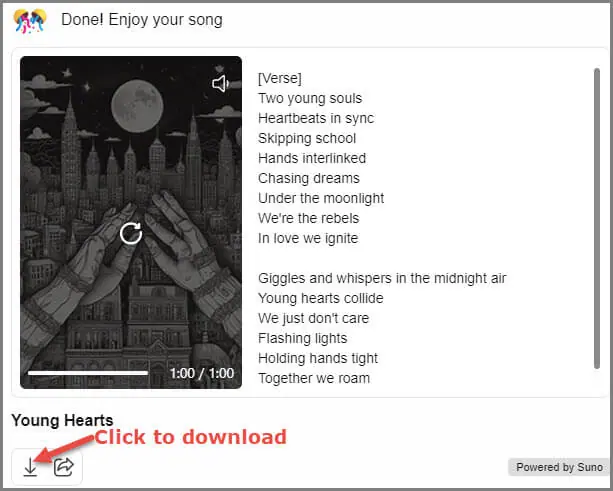
Task: Click the lyrics panel scrollbar
Action: tap(597, 218)
